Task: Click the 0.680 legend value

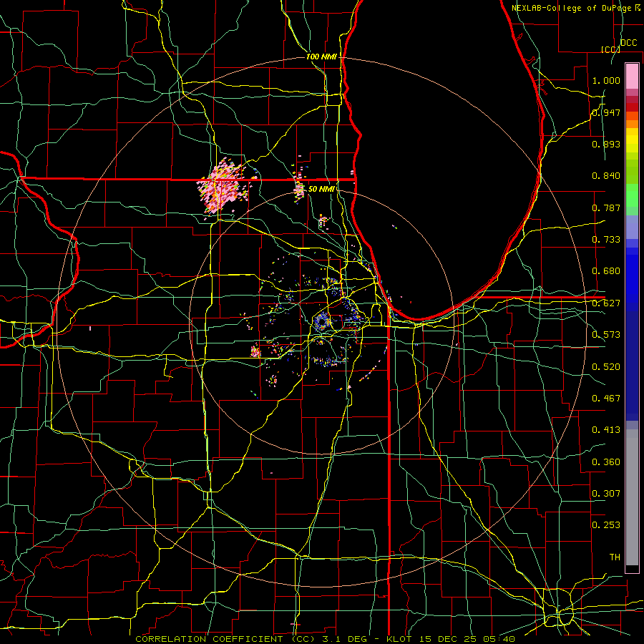Action: pos(606,271)
